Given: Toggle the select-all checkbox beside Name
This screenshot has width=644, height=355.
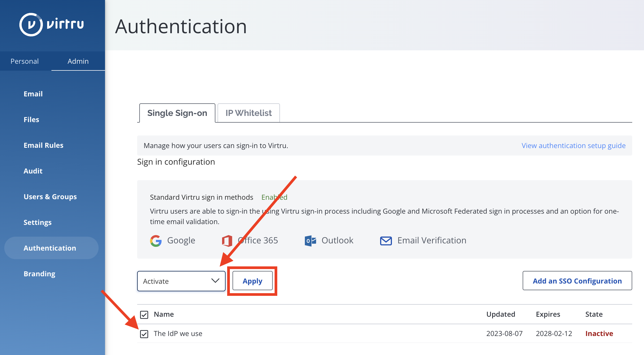Looking at the screenshot, I should 144,315.
